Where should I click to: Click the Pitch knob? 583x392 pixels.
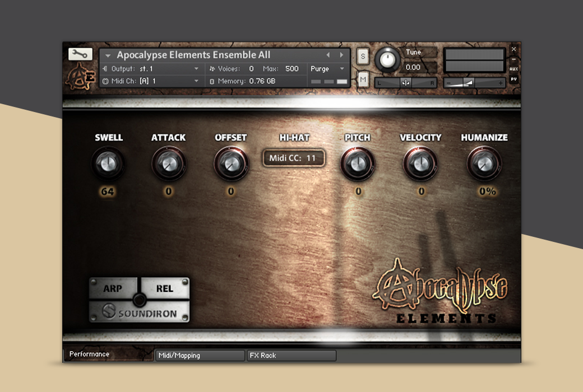pyautogui.click(x=358, y=164)
